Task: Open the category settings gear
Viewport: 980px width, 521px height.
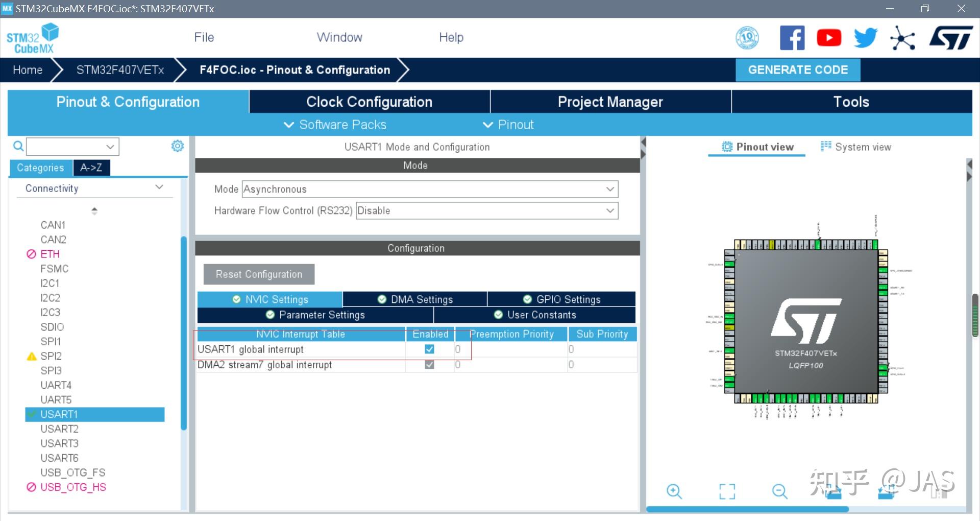Action: point(177,146)
